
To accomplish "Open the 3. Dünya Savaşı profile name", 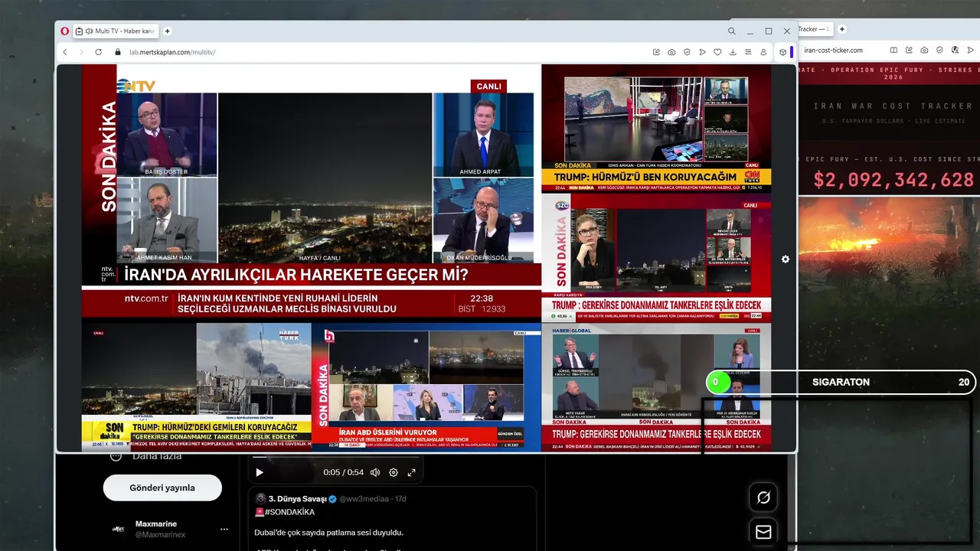I will [x=297, y=498].
